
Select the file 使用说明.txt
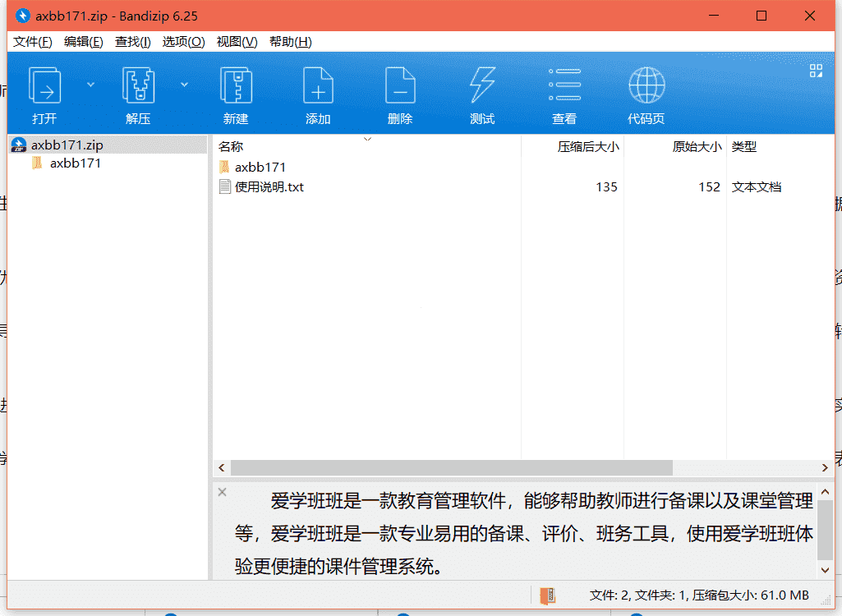pos(269,187)
